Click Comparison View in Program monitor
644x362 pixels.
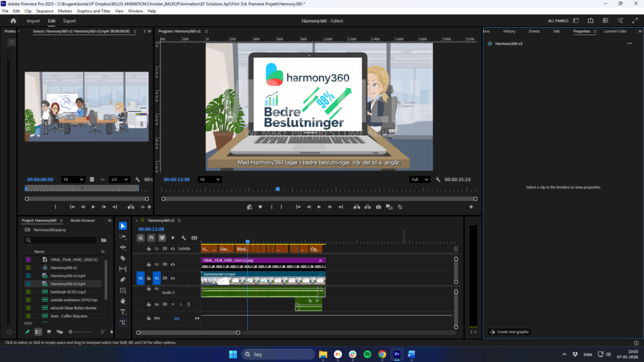coord(389,207)
